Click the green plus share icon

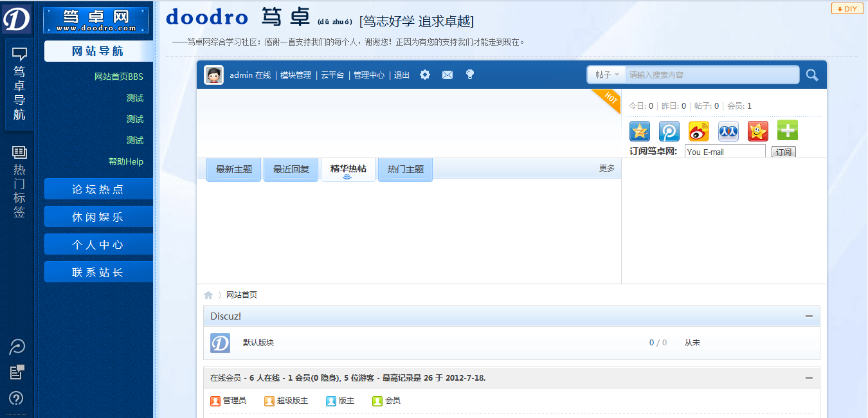pyautogui.click(x=787, y=131)
